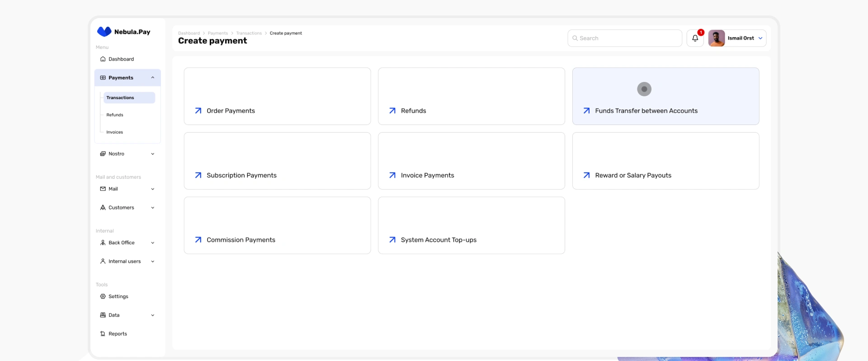Open Invoices under the Payments menu
Viewport: 868px width, 361px height.
point(115,132)
